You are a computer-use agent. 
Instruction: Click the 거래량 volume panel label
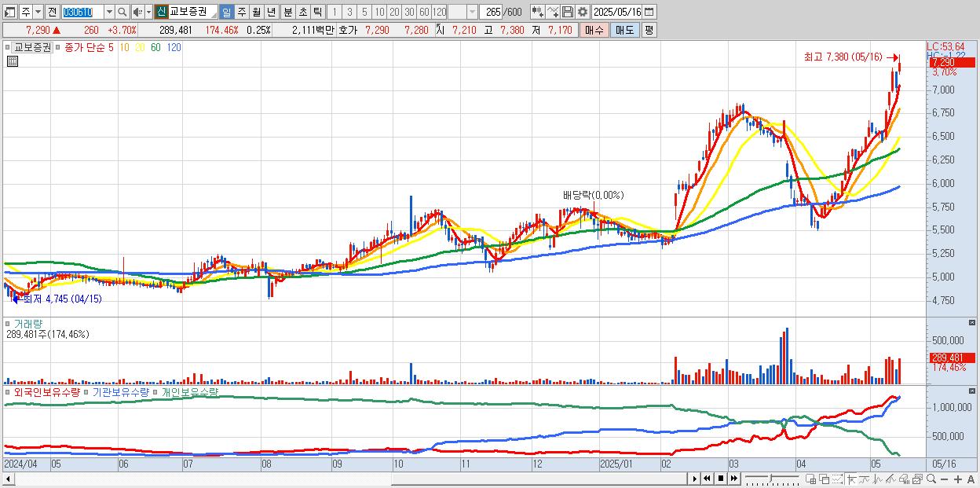coord(27,323)
